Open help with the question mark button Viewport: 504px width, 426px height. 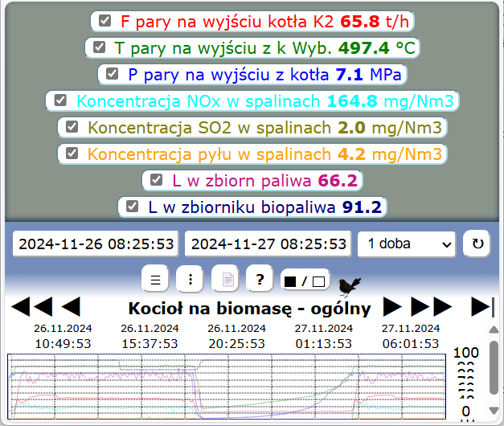point(260,280)
